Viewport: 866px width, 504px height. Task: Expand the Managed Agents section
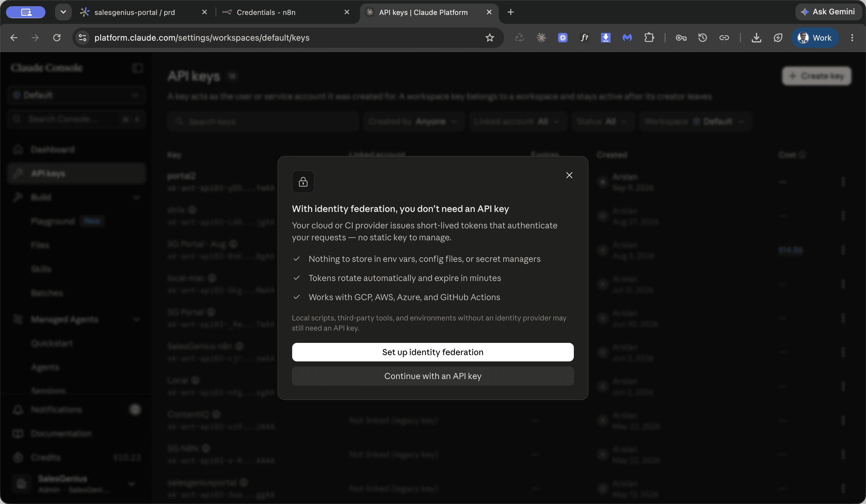[76, 319]
